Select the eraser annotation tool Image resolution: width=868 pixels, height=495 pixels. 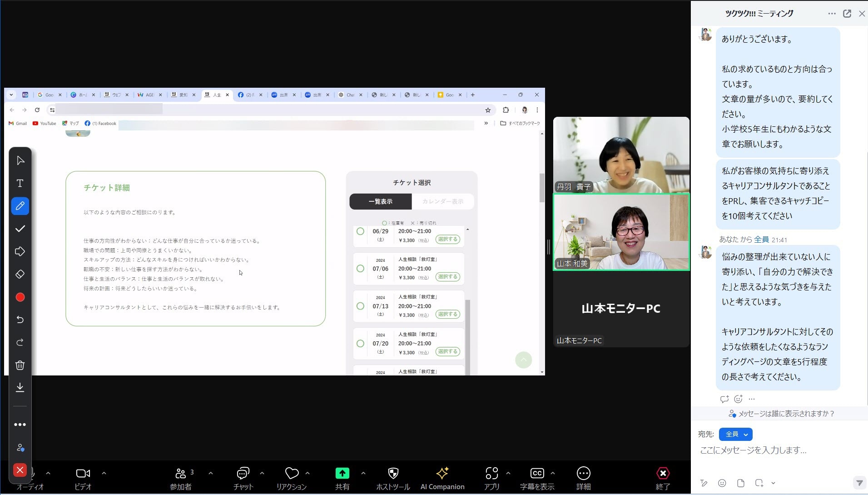coord(20,274)
